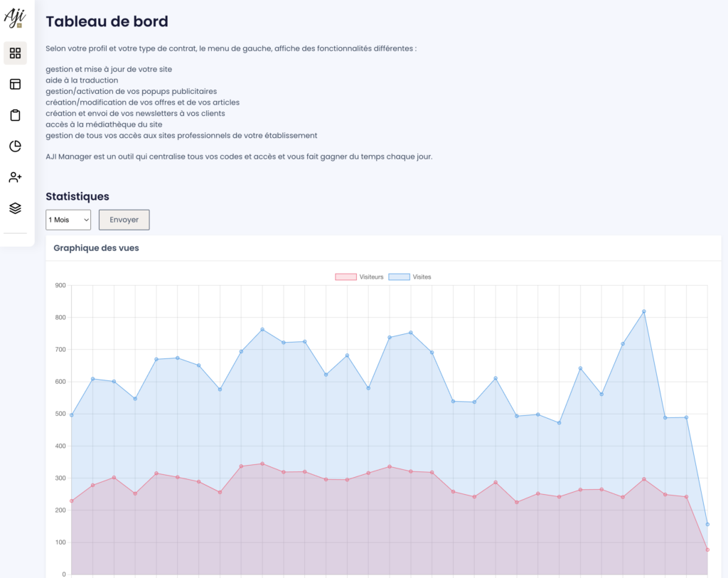Click the highest Visites peak data point

pos(644,311)
